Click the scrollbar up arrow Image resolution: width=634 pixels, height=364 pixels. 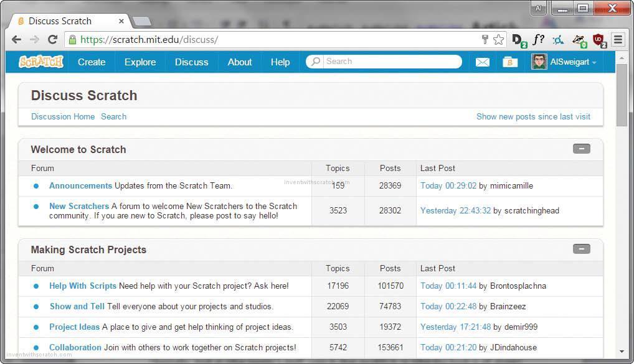pos(622,58)
